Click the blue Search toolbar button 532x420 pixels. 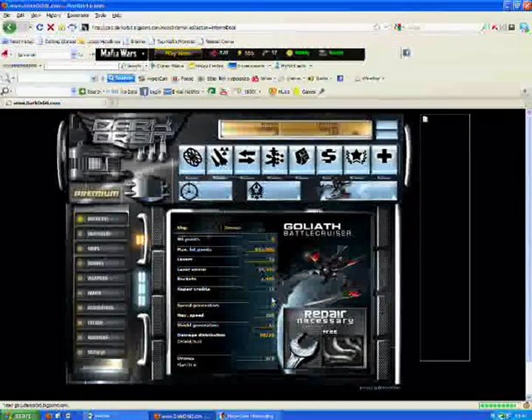click(121, 78)
